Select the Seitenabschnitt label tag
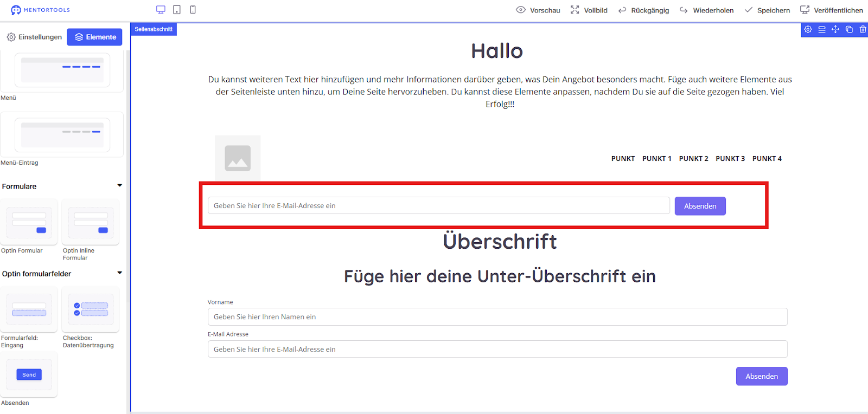The height and width of the screenshot is (414, 868). pyautogui.click(x=154, y=29)
